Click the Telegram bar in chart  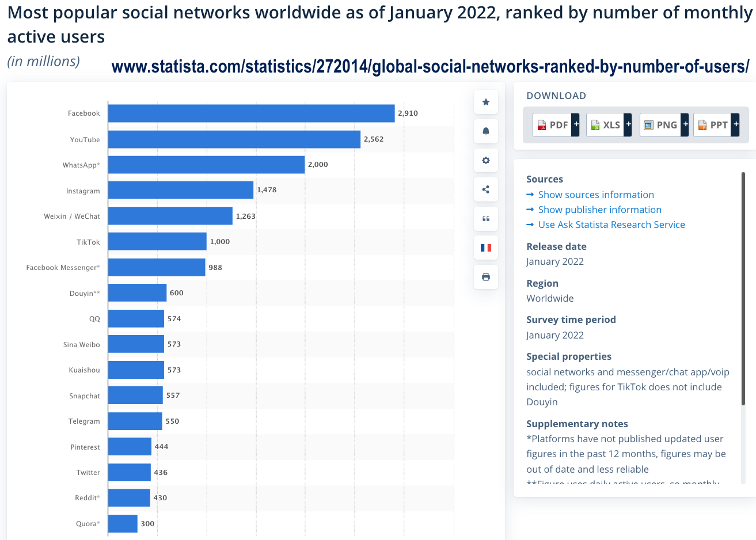point(135,421)
